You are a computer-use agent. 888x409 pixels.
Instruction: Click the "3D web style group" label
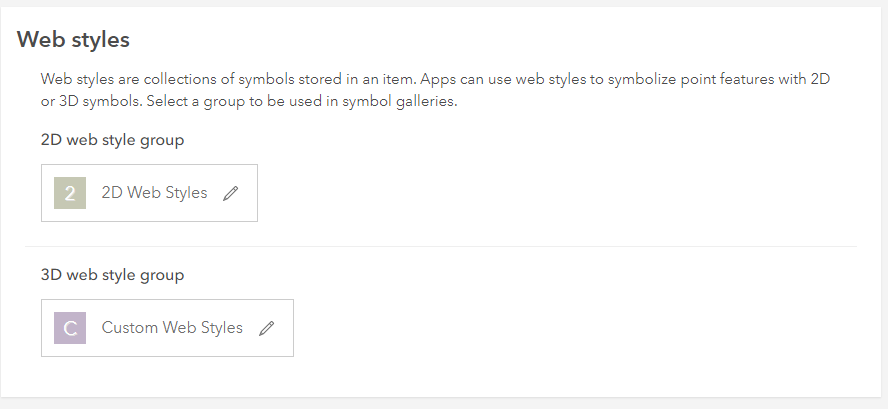112,274
